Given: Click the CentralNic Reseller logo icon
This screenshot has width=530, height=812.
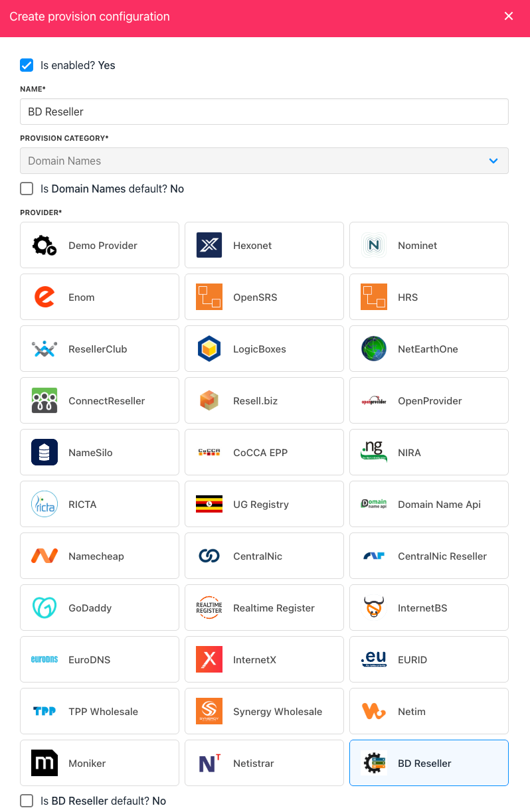Looking at the screenshot, I should (374, 556).
